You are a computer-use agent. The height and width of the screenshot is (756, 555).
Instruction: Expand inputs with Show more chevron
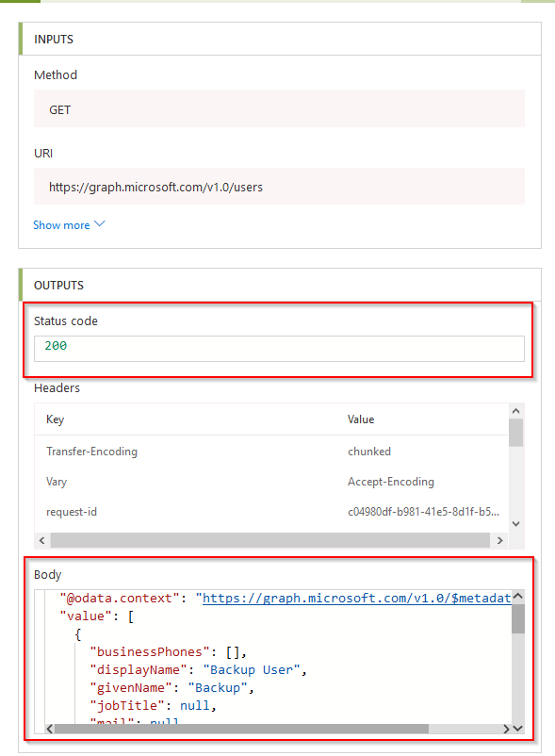pos(100,223)
